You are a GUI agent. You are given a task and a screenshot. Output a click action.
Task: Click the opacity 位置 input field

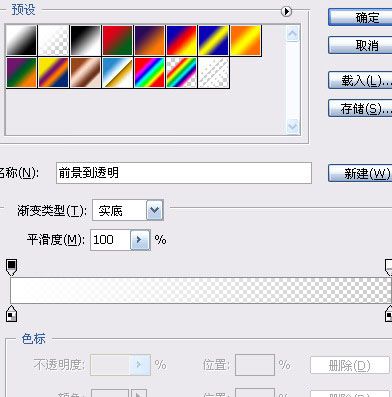255,365
